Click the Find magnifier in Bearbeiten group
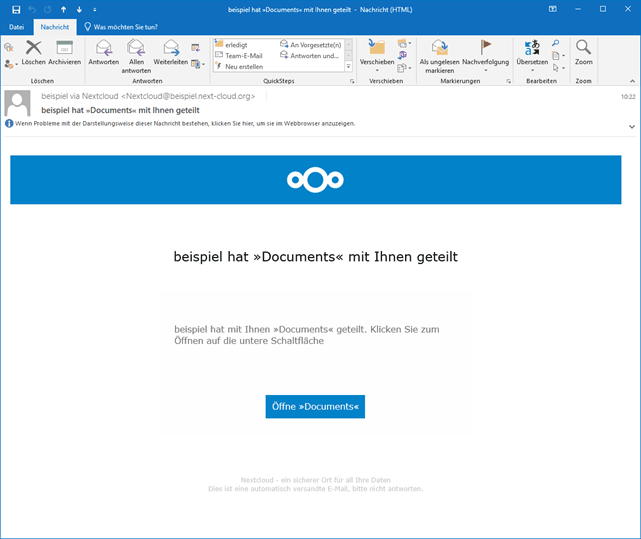Image resolution: width=641 pixels, height=539 pixels. click(x=556, y=43)
